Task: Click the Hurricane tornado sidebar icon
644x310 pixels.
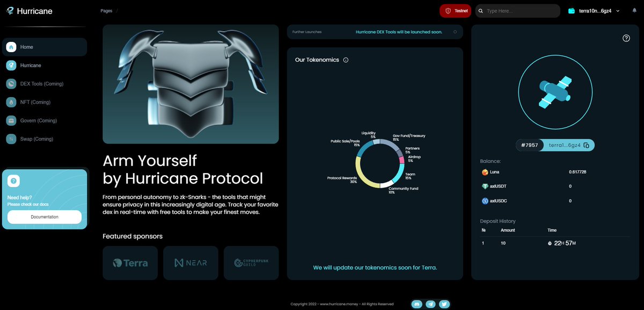Action: point(11,65)
